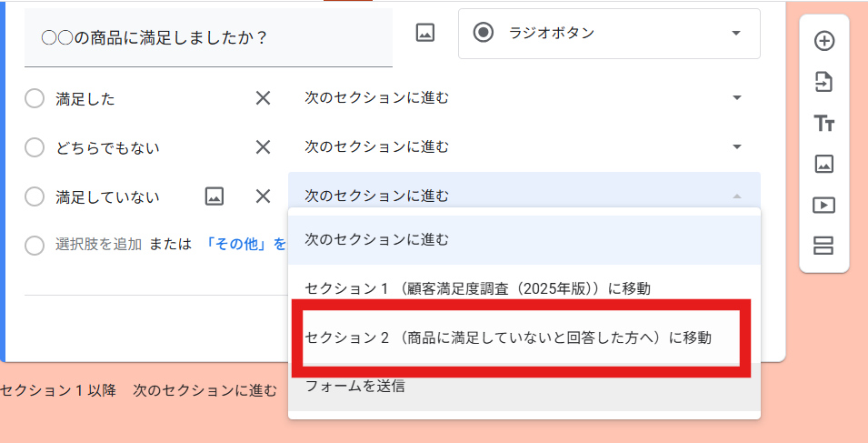Choose フォームを送信 in the open menu
The height and width of the screenshot is (443, 868).
pos(524,387)
